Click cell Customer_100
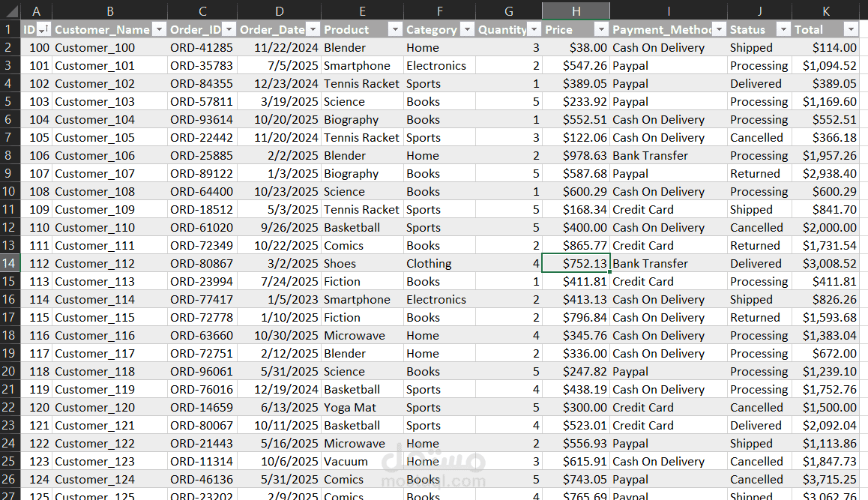 pyautogui.click(x=109, y=48)
